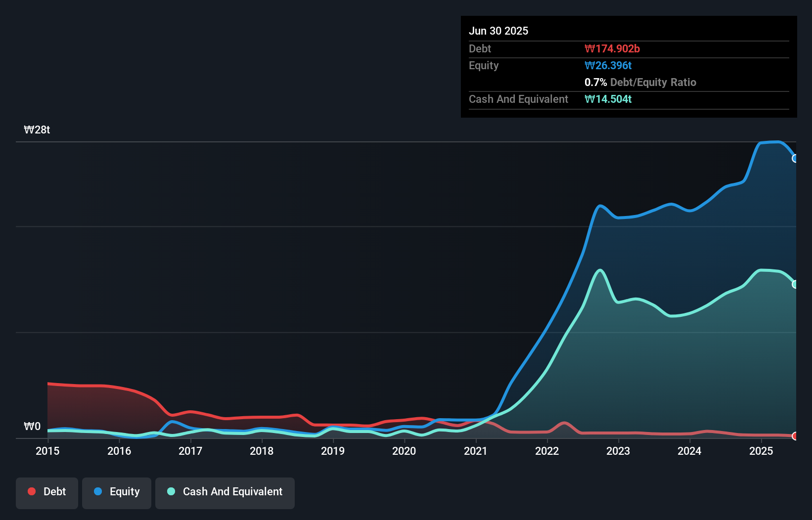Toggle the Cash And Equivalent legend button
812x520 pixels.
(225, 493)
